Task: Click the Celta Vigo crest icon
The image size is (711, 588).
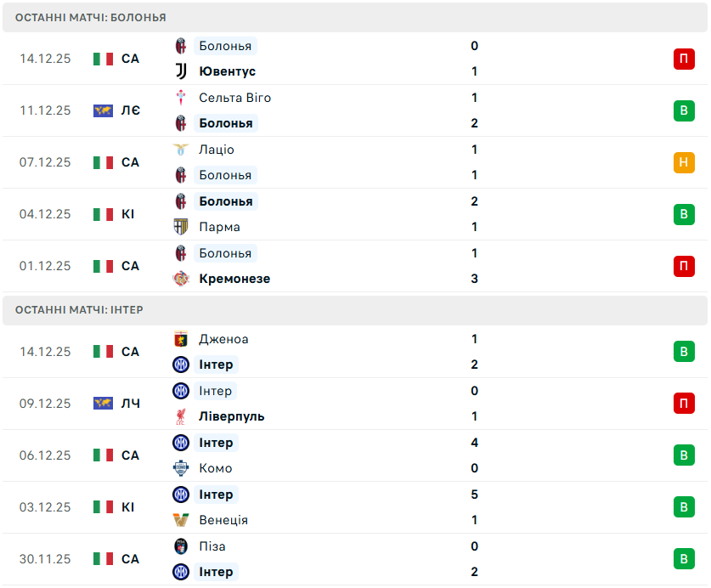Action: click(180, 98)
